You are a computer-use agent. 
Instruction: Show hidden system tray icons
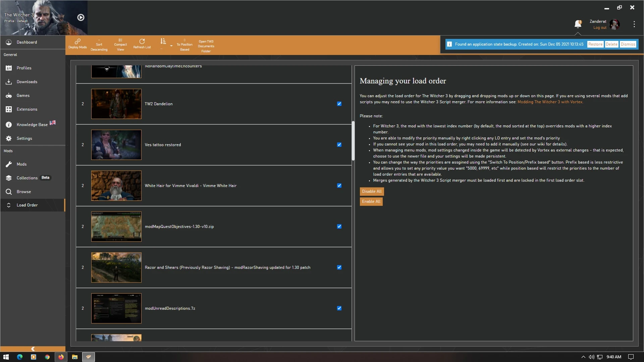tap(583, 357)
